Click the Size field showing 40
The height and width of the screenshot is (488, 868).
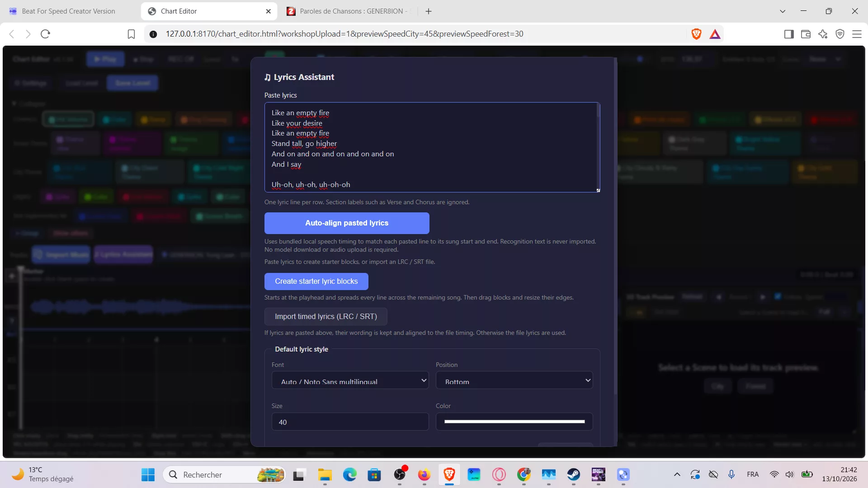tap(350, 422)
